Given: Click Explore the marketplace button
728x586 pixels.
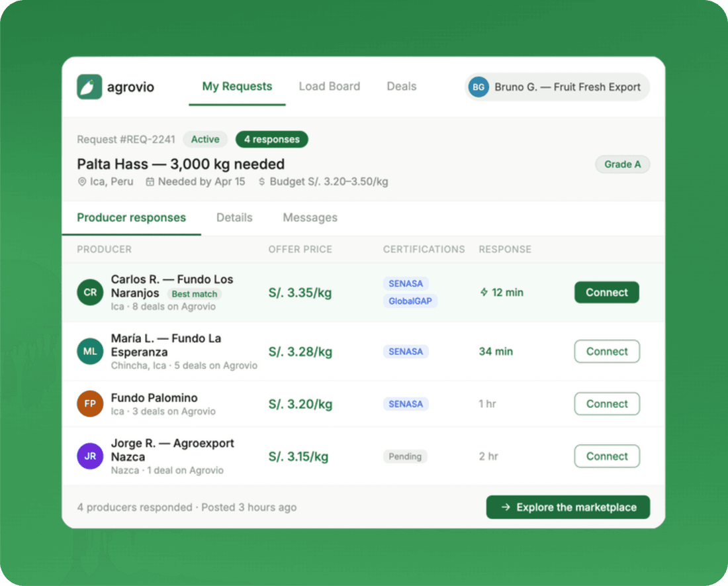Looking at the screenshot, I should 568,507.
